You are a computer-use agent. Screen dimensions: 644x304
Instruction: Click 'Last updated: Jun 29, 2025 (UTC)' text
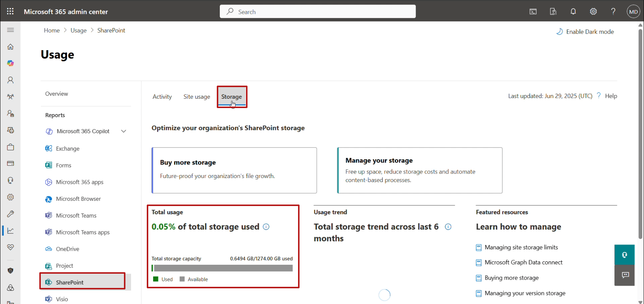click(x=550, y=96)
